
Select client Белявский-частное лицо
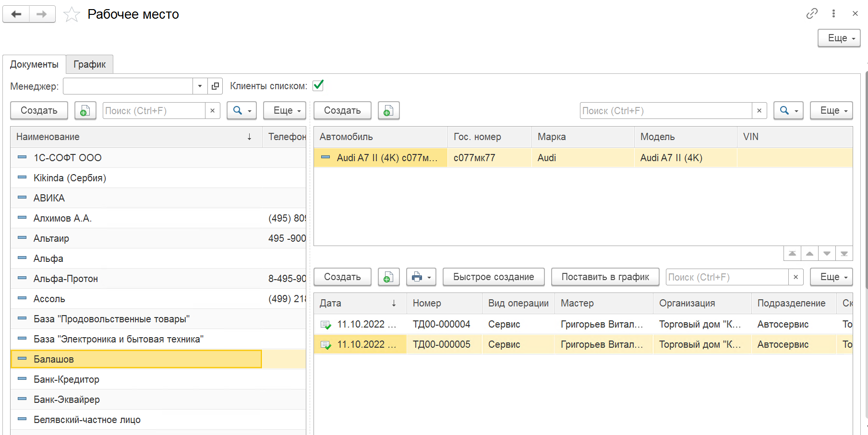(x=158, y=420)
